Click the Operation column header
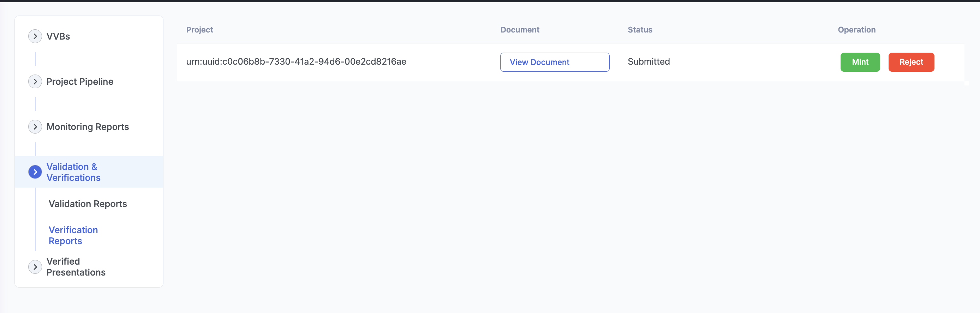Screen dimensions: 980x313 coord(856,30)
